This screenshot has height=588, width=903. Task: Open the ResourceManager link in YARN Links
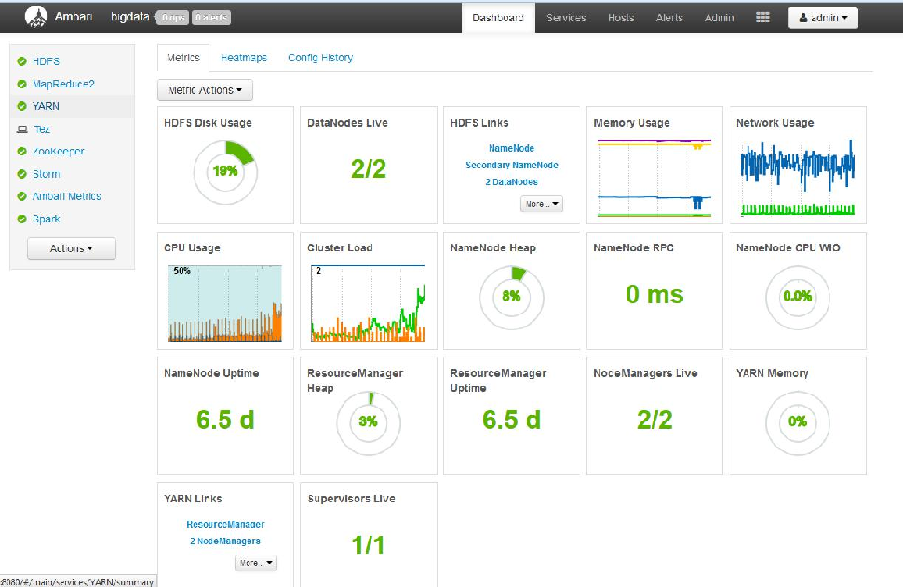pyautogui.click(x=225, y=524)
